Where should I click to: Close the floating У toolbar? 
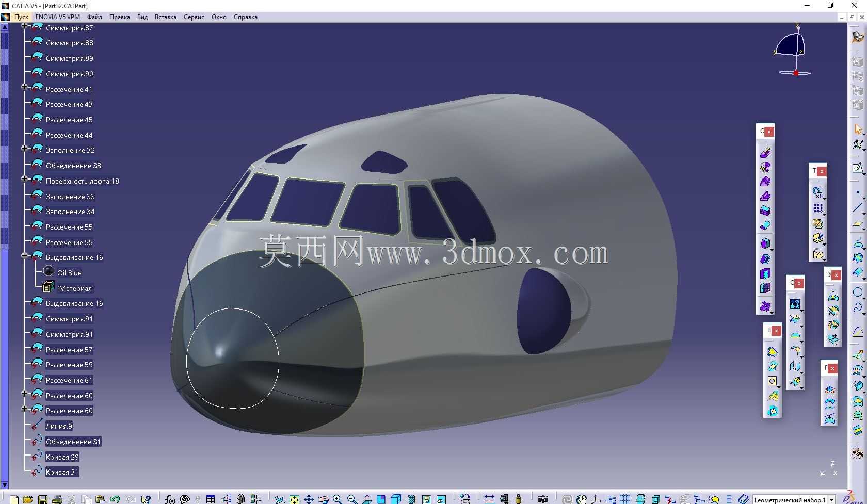pos(836,275)
